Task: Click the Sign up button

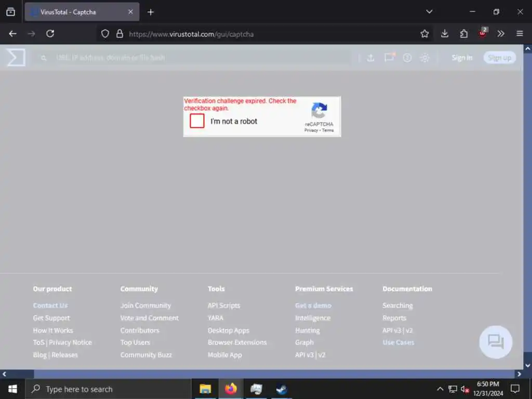Action: 499,58
